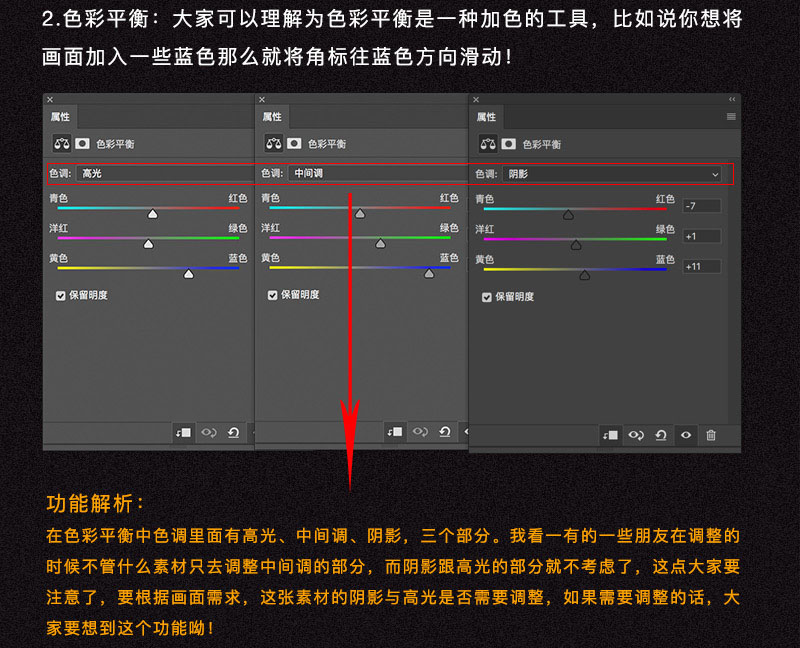Click the cyan-red value field showing -7
800x648 pixels.
pos(702,206)
